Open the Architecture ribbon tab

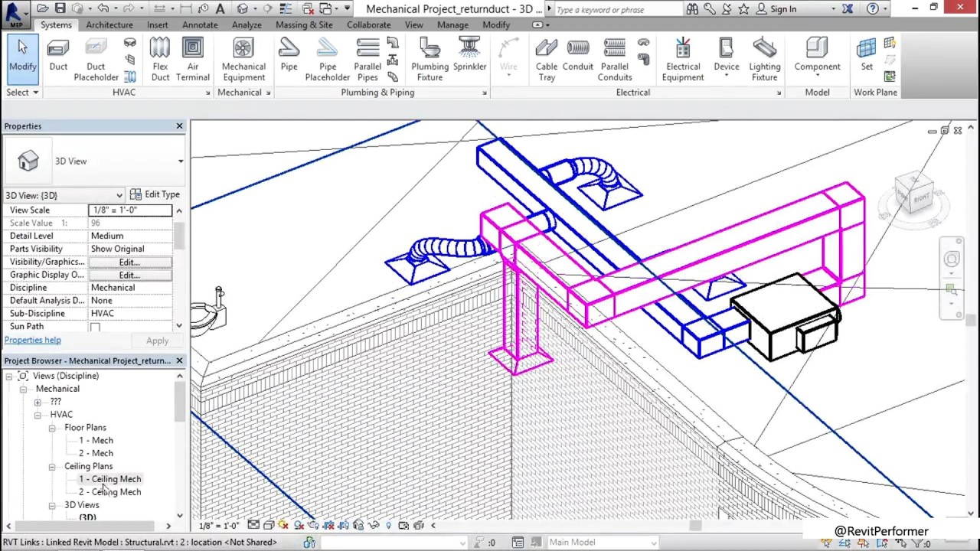pos(109,24)
